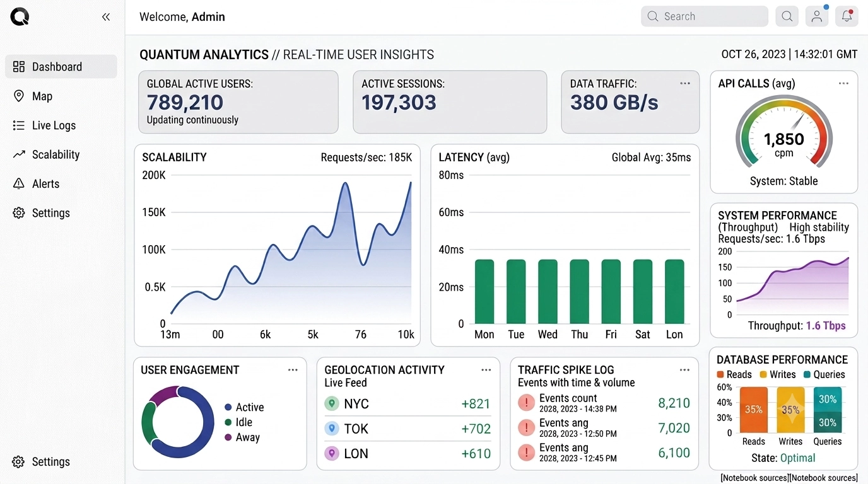868x484 pixels.
Task: Focus the Search input field
Action: [x=705, y=16]
